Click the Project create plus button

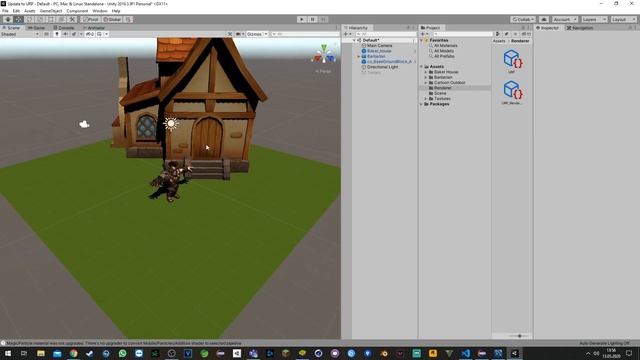point(424,34)
